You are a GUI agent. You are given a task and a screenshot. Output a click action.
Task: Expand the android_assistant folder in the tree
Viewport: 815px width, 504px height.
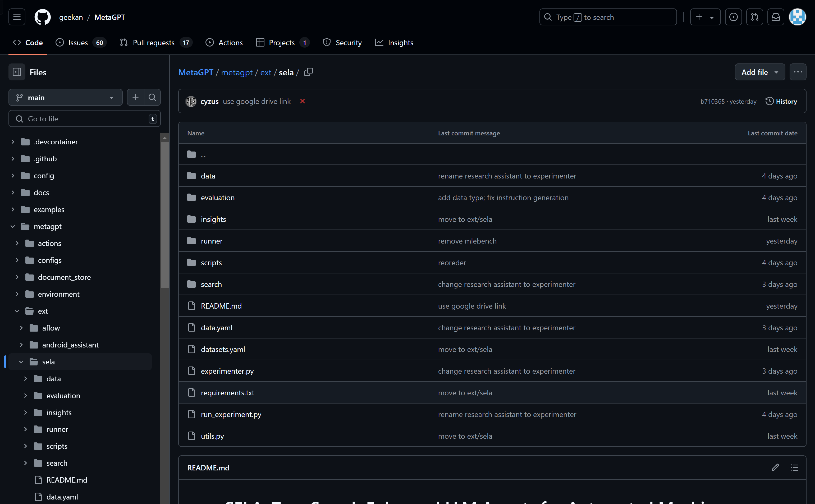[x=21, y=345]
